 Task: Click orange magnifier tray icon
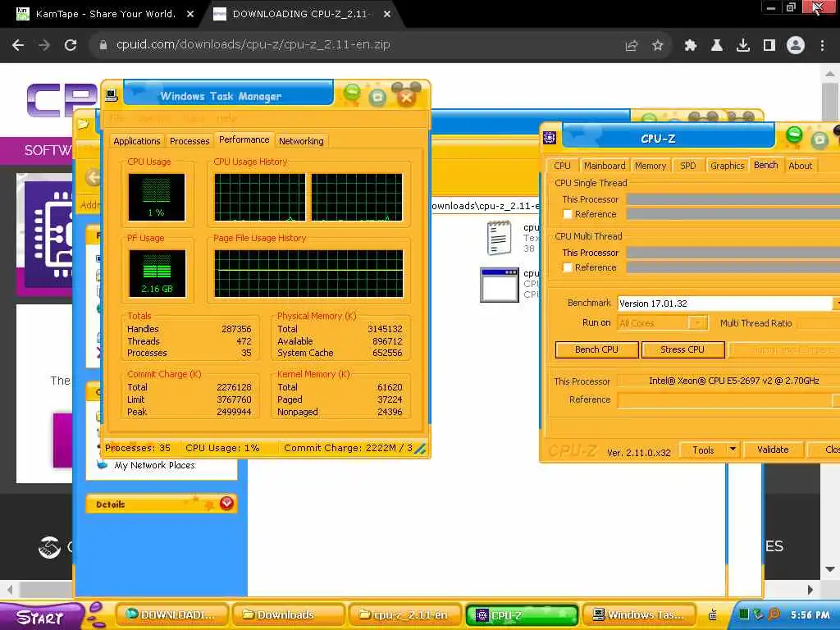click(x=774, y=614)
